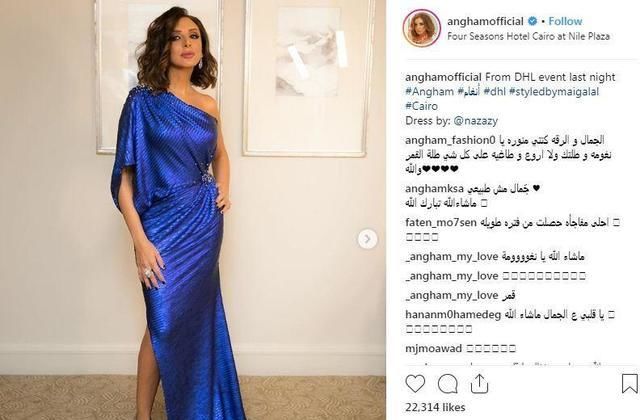Image resolution: width=640 pixels, height=420 pixels.
Task: Like the post with heart icon
Action: point(415,384)
